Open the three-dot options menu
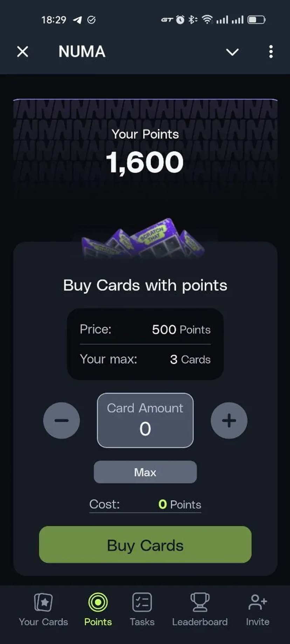The width and height of the screenshot is (290, 644). tap(271, 52)
